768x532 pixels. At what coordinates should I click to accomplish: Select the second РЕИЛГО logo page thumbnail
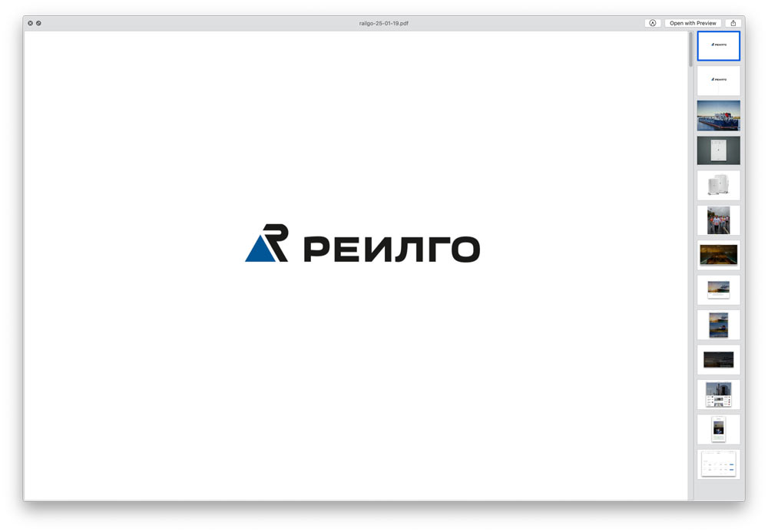[x=717, y=80]
